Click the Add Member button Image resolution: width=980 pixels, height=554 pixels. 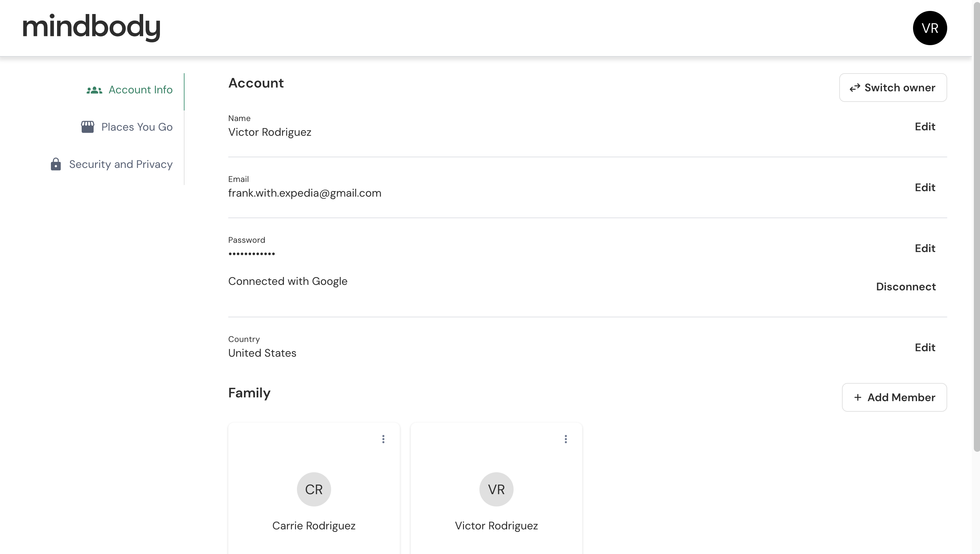click(894, 397)
